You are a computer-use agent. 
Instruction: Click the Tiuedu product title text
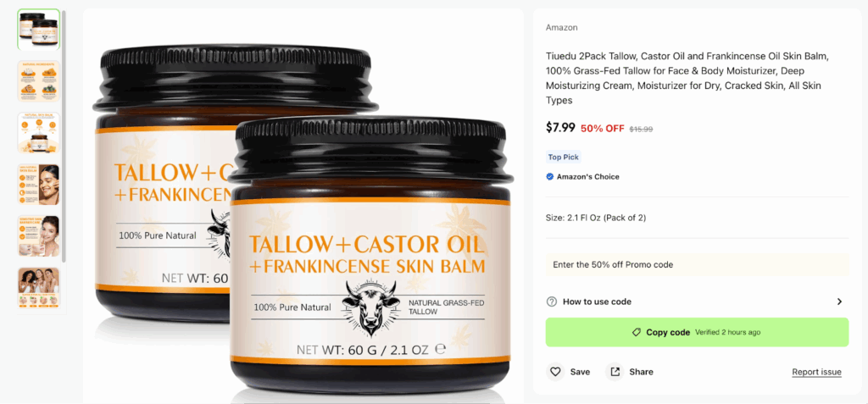[x=687, y=78]
